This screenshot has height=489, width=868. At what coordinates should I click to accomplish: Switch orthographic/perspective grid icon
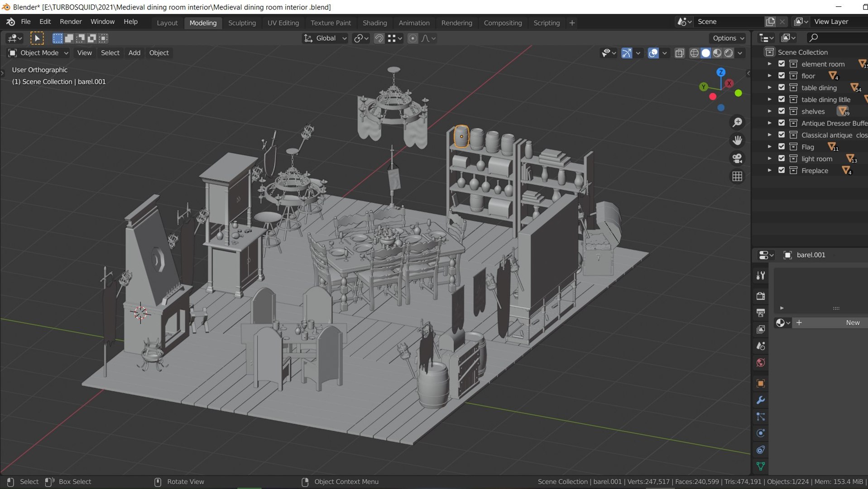737,176
